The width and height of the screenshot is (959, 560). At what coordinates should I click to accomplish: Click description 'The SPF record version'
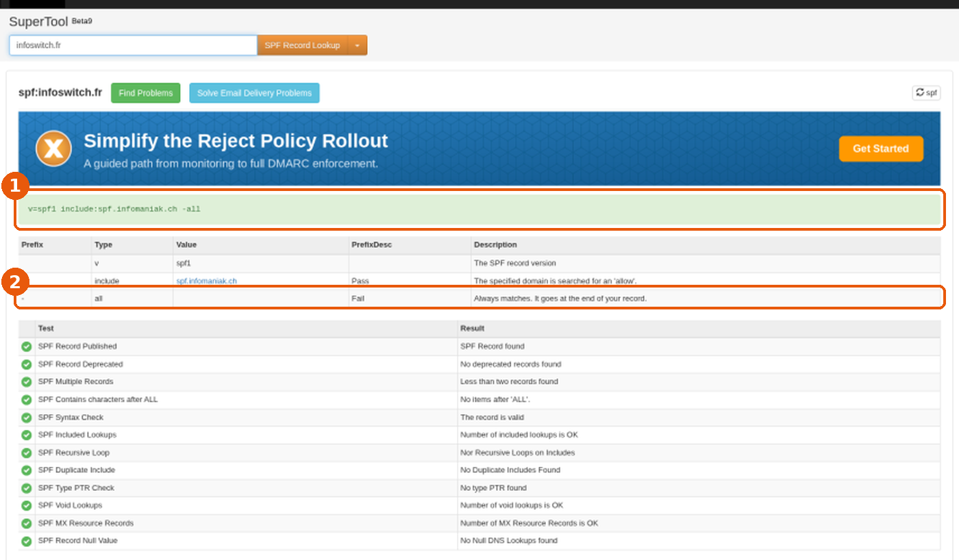tap(515, 263)
